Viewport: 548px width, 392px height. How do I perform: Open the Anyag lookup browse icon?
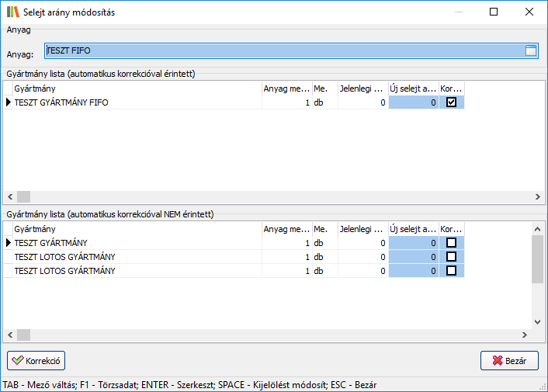[x=531, y=51]
